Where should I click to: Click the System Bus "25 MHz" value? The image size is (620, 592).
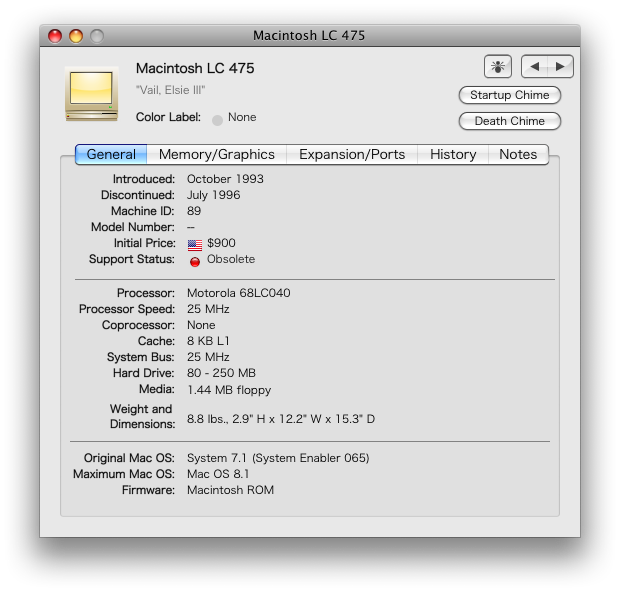208,357
